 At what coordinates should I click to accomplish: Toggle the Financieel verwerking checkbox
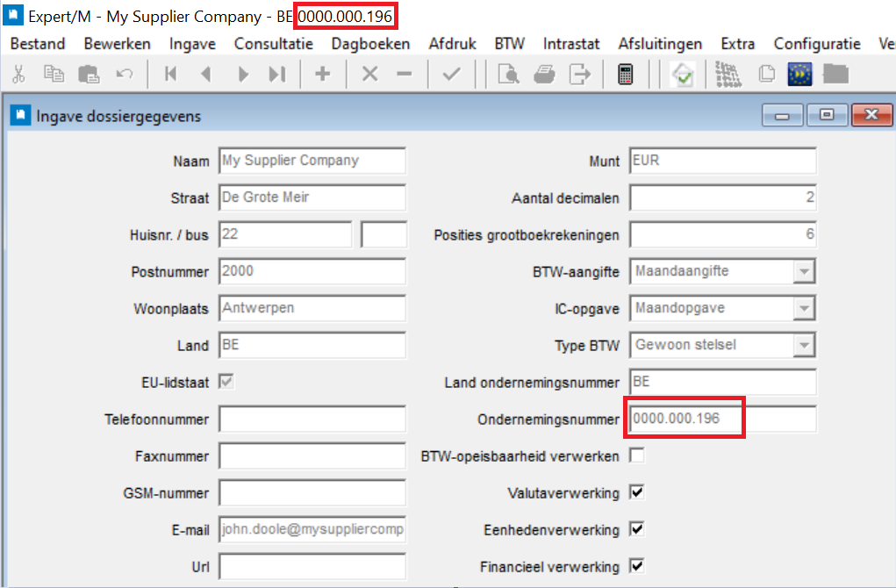coord(637,566)
